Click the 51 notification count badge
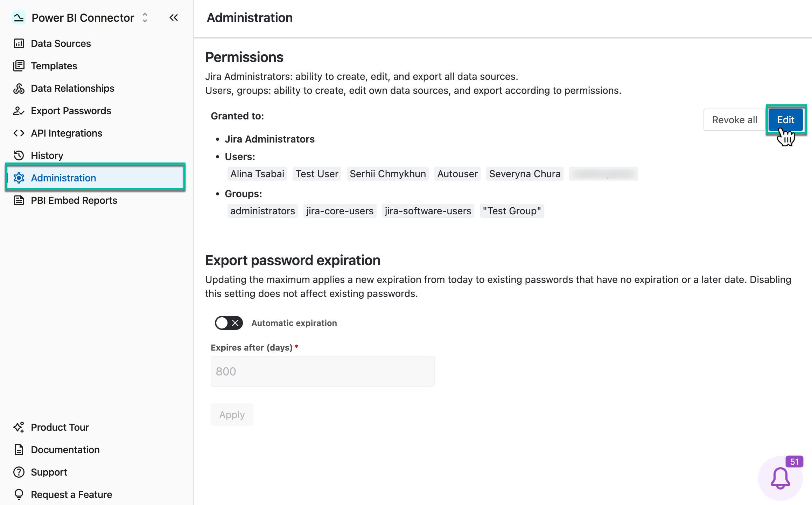The width and height of the screenshot is (812, 505). 794,462
